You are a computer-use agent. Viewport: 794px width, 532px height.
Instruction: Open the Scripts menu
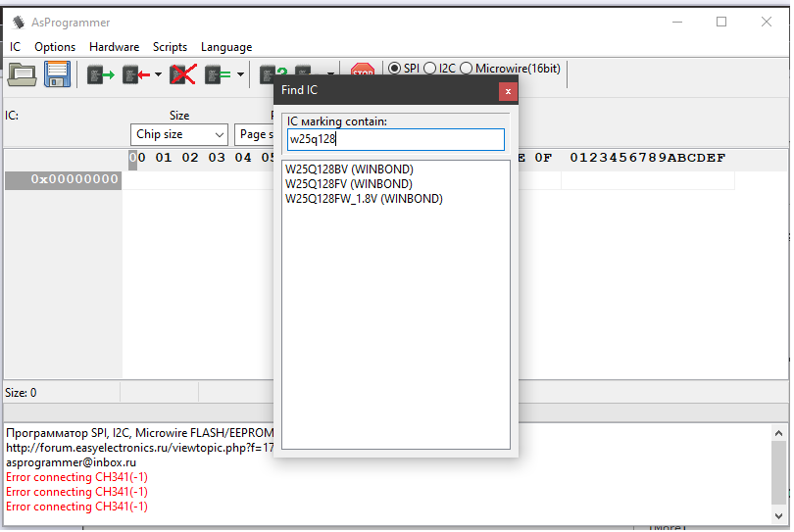coord(170,47)
